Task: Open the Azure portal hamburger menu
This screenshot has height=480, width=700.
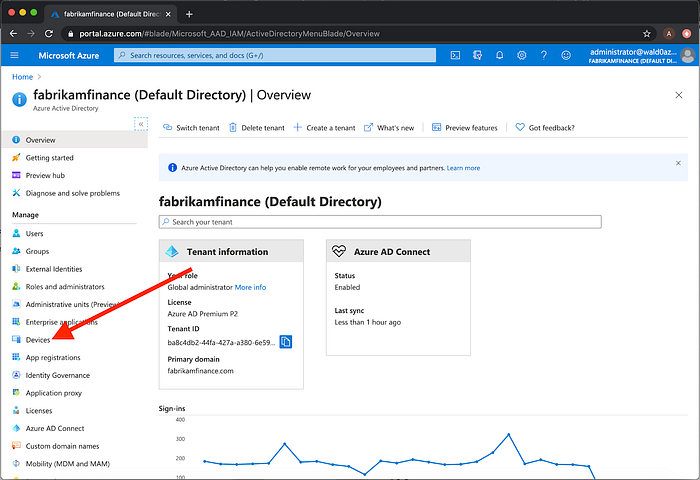Action: point(14,55)
